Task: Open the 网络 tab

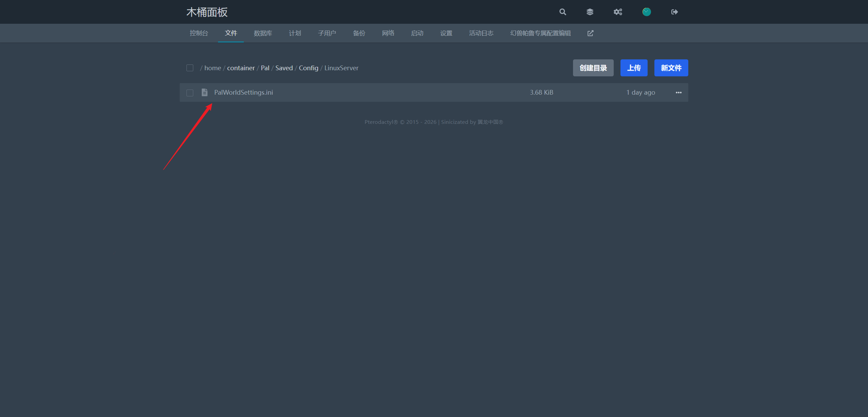Action: tap(388, 33)
